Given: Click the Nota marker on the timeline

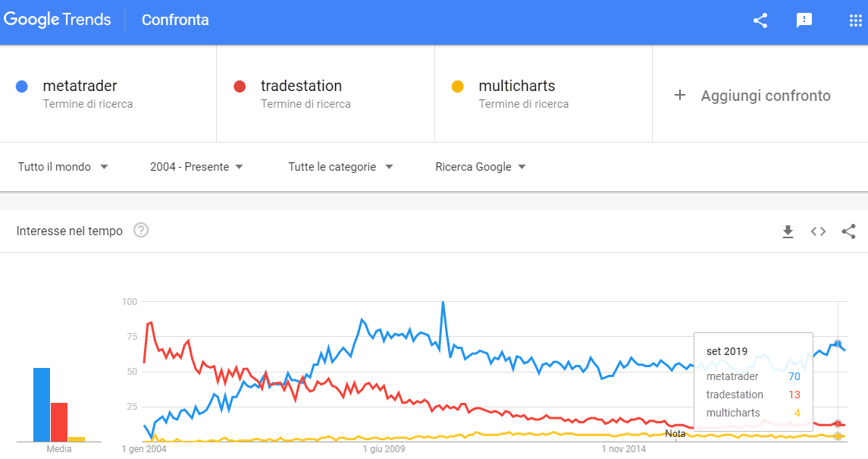Looking at the screenshot, I should [675, 433].
